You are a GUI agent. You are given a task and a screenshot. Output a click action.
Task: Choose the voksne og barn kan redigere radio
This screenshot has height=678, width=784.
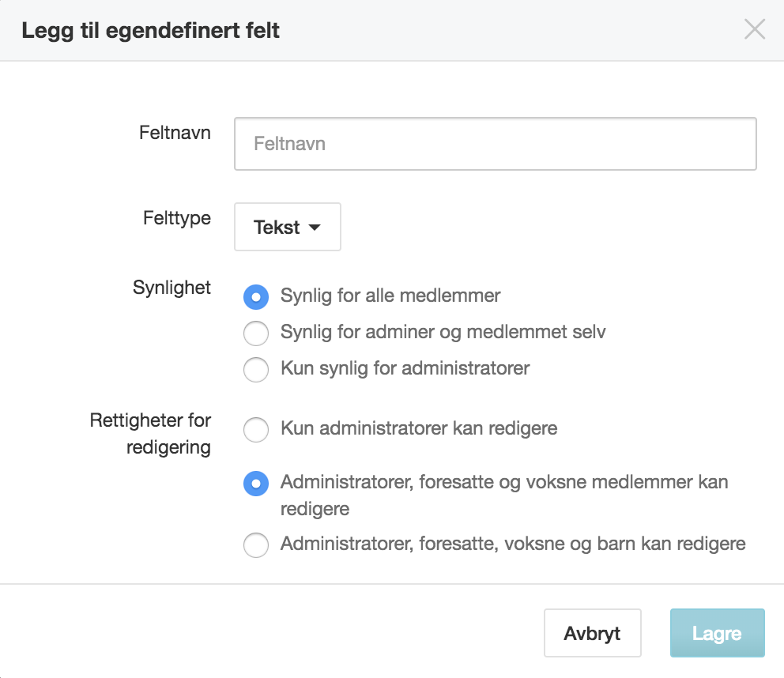tap(256, 544)
